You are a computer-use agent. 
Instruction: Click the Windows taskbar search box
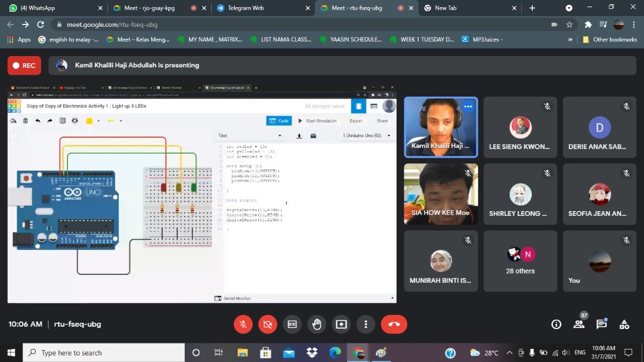(104, 352)
